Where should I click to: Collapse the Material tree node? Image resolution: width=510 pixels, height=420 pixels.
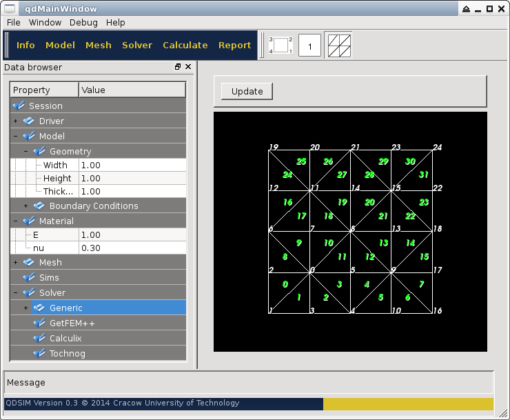pos(15,221)
